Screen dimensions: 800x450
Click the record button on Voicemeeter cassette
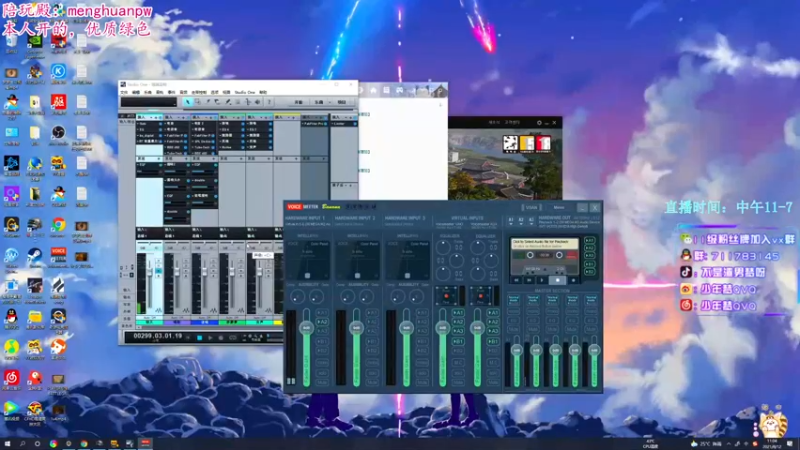pyautogui.click(x=573, y=280)
